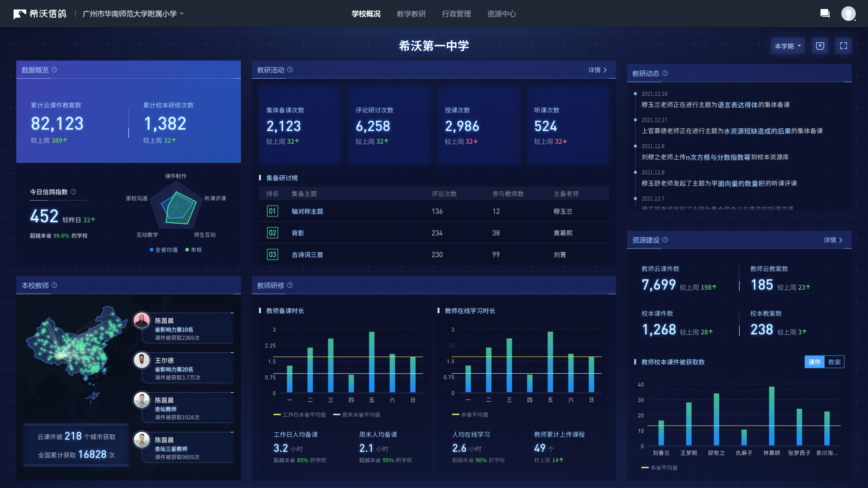Click help icon beside 数据概览
The width and height of the screenshot is (868, 488).
(x=54, y=70)
